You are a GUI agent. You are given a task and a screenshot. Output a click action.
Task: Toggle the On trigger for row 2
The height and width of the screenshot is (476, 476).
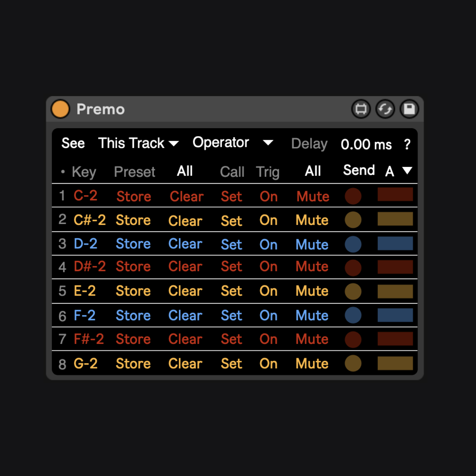[x=268, y=220]
